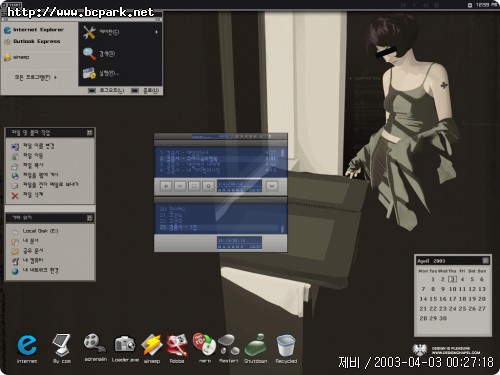Collapse the April 2003 calendar panel
The image size is (500, 375).
click(x=486, y=261)
